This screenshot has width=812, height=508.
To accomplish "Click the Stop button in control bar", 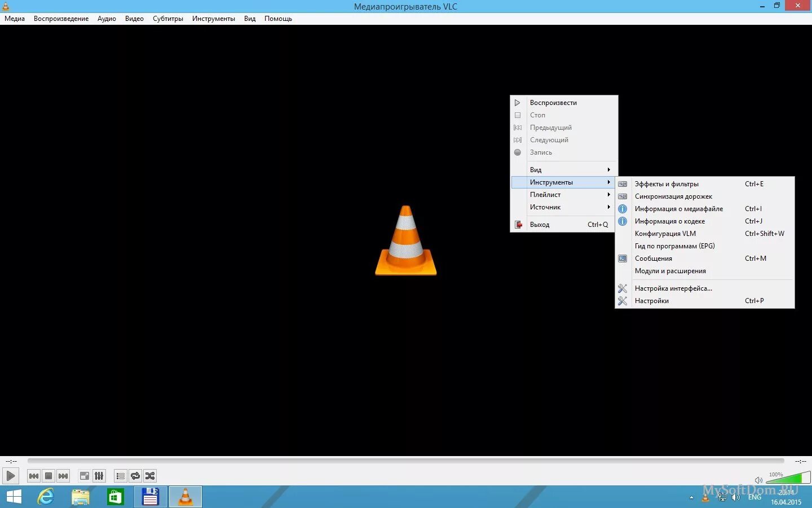I will click(x=48, y=476).
